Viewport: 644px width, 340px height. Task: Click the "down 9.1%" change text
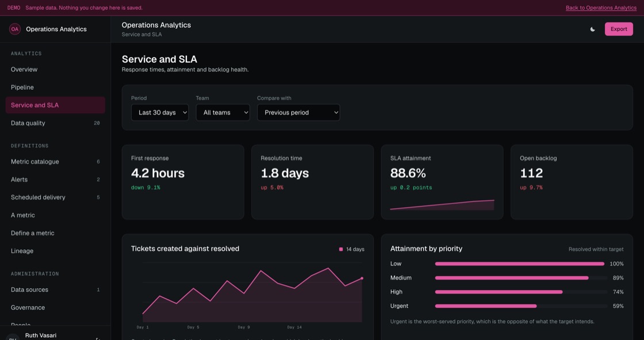pos(145,188)
